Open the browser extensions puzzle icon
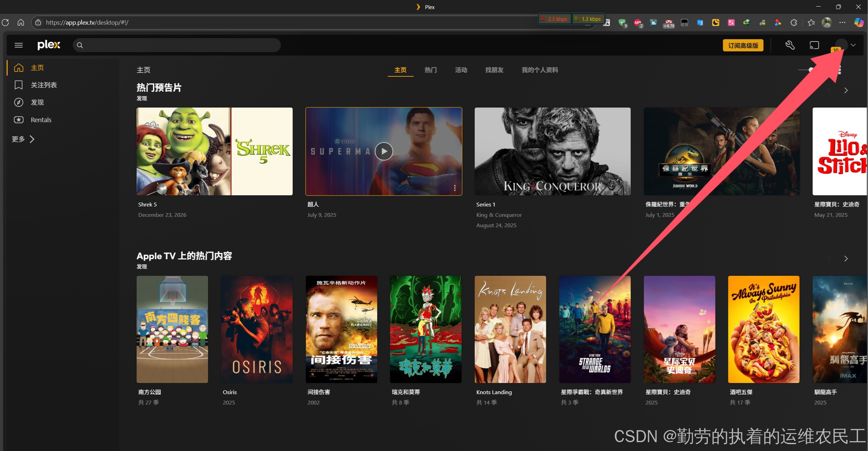Viewport: 868px width, 451px height. coord(794,23)
